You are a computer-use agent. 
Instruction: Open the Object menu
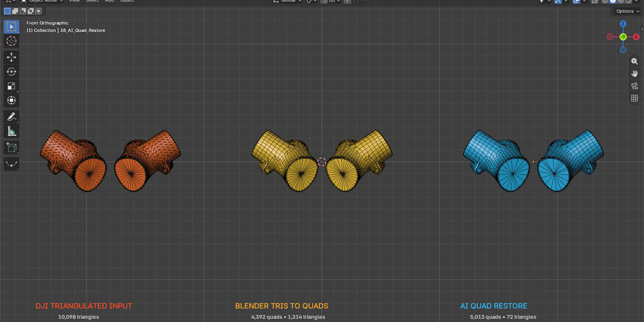click(x=127, y=1)
